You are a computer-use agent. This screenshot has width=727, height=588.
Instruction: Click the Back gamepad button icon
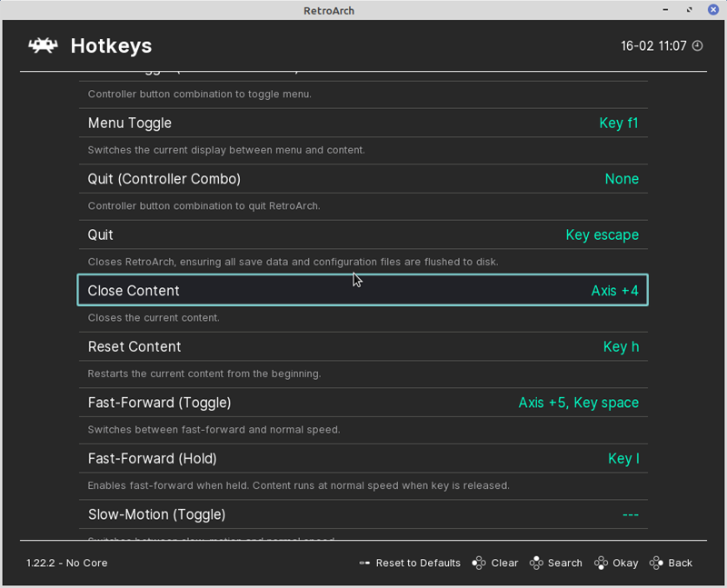pyautogui.click(x=656, y=563)
